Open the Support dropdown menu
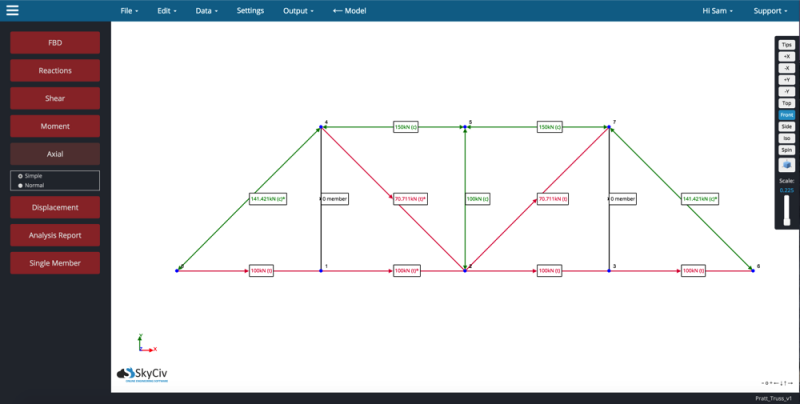800x404 pixels. tap(770, 11)
